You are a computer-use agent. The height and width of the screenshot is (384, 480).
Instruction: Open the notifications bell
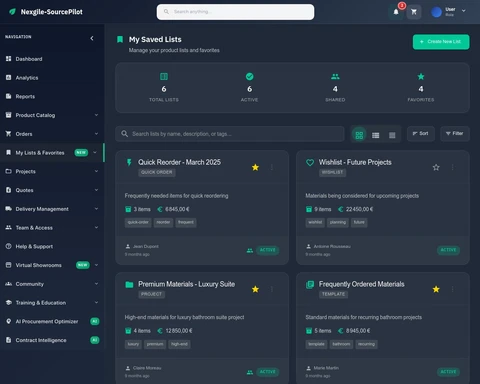(396, 12)
